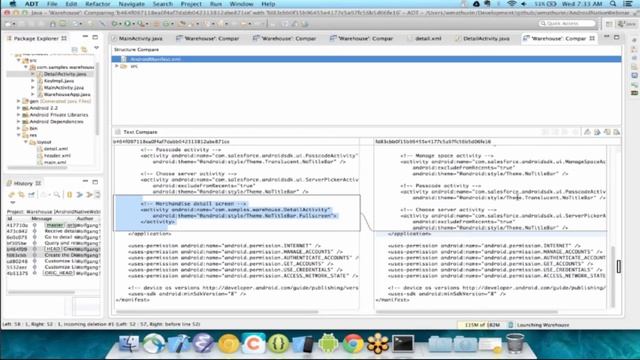Click the Find search icon in History toolbar
The height and width of the screenshot is (360, 640).
(56, 195)
